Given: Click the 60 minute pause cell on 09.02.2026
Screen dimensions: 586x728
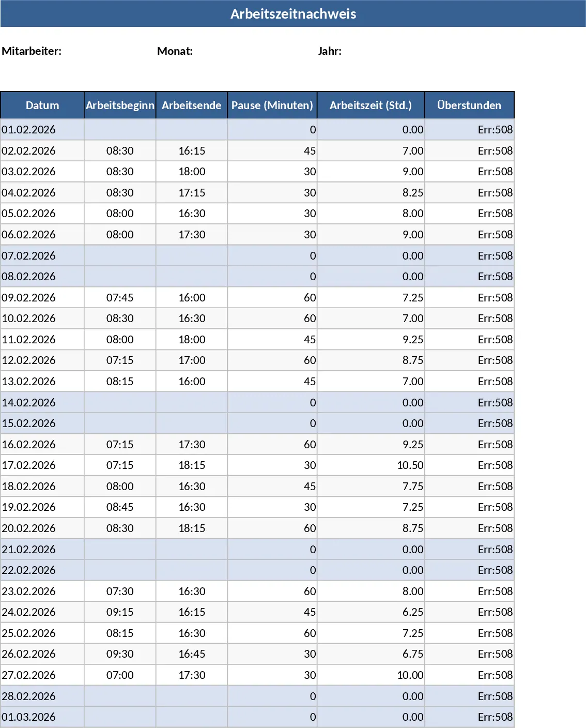Looking at the screenshot, I should (272, 297).
